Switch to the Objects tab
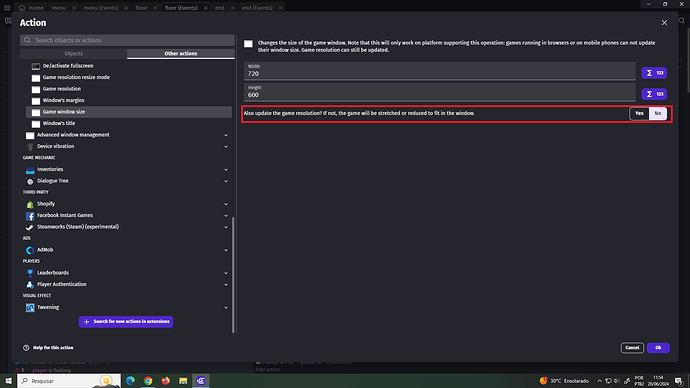This screenshot has height=388, width=690. (73, 54)
